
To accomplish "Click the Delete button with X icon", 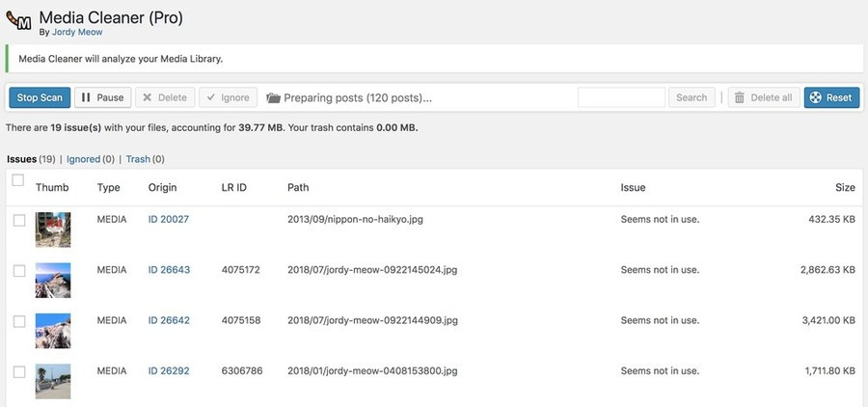I will point(164,97).
